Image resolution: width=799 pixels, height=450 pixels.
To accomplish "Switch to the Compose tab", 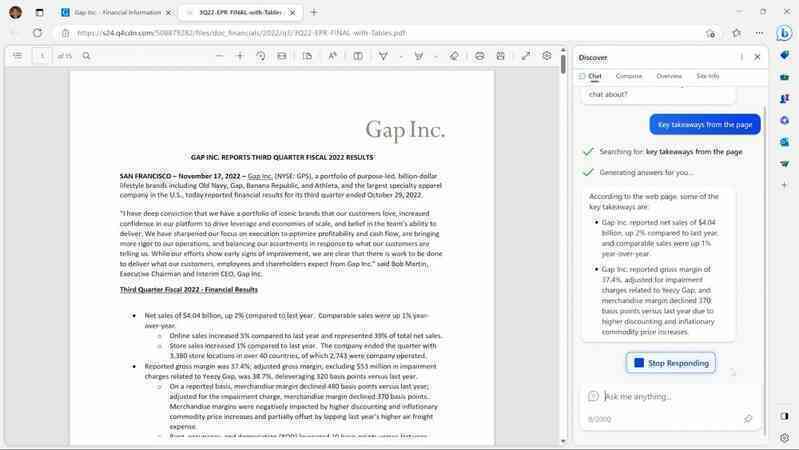I will pyautogui.click(x=629, y=76).
